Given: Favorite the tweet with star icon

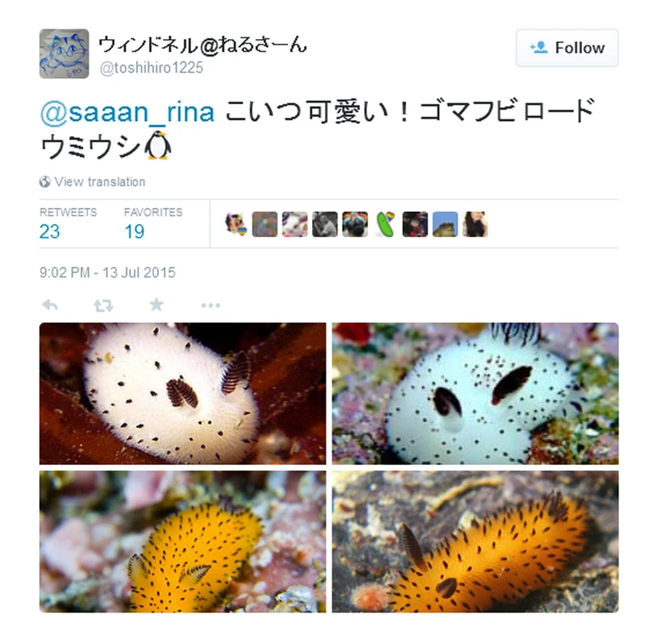Looking at the screenshot, I should click(156, 304).
